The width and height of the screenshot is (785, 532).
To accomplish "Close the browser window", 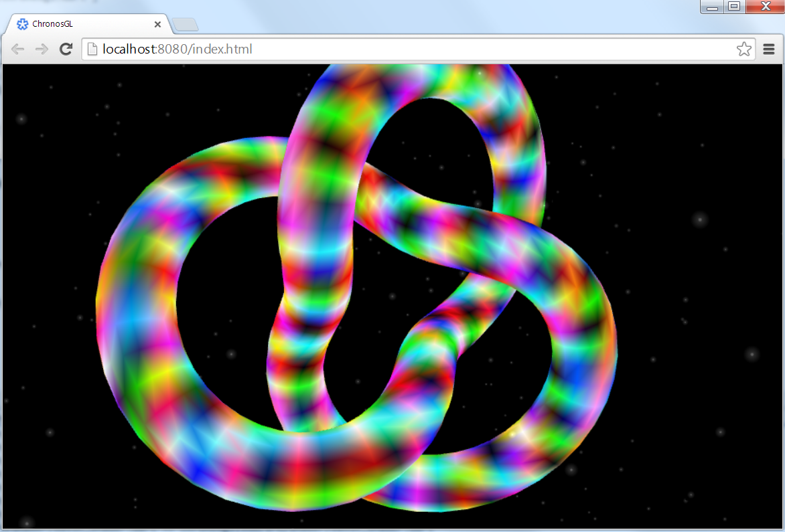I will [765, 7].
